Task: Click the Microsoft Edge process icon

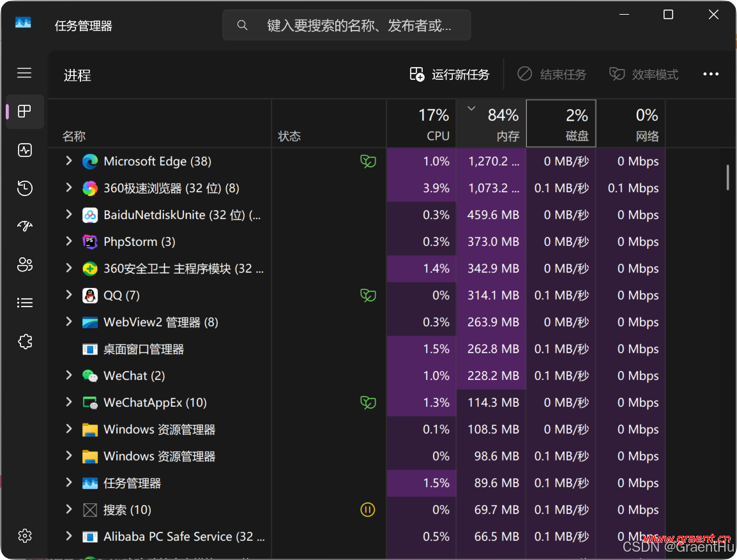Action: pos(90,162)
